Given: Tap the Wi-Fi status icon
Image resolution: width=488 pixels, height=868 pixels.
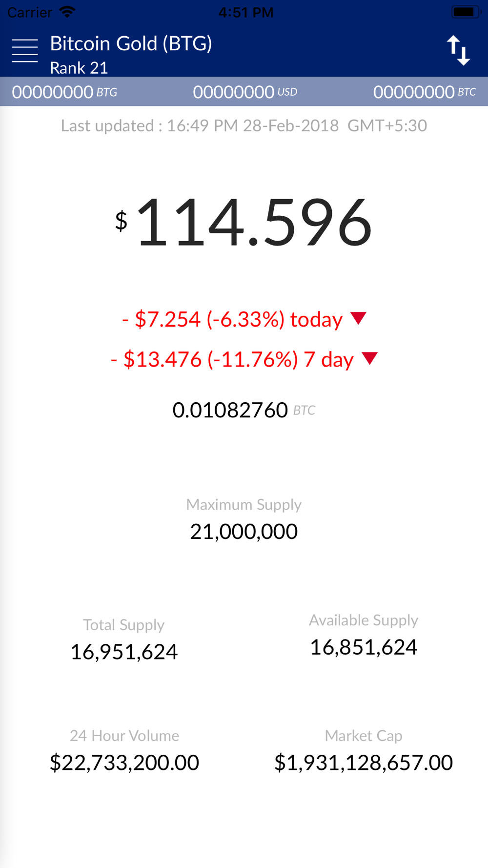Looking at the screenshot, I should pos(67,12).
